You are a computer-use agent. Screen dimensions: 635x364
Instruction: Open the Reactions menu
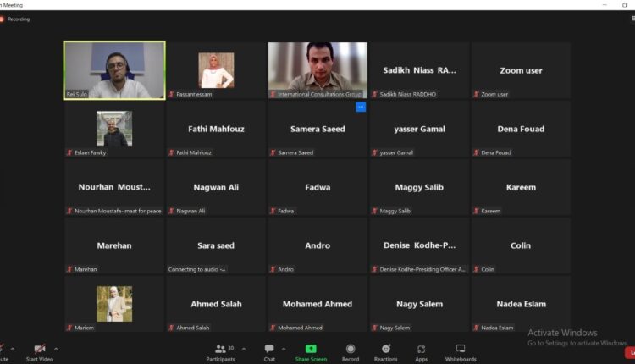pyautogui.click(x=386, y=351)
